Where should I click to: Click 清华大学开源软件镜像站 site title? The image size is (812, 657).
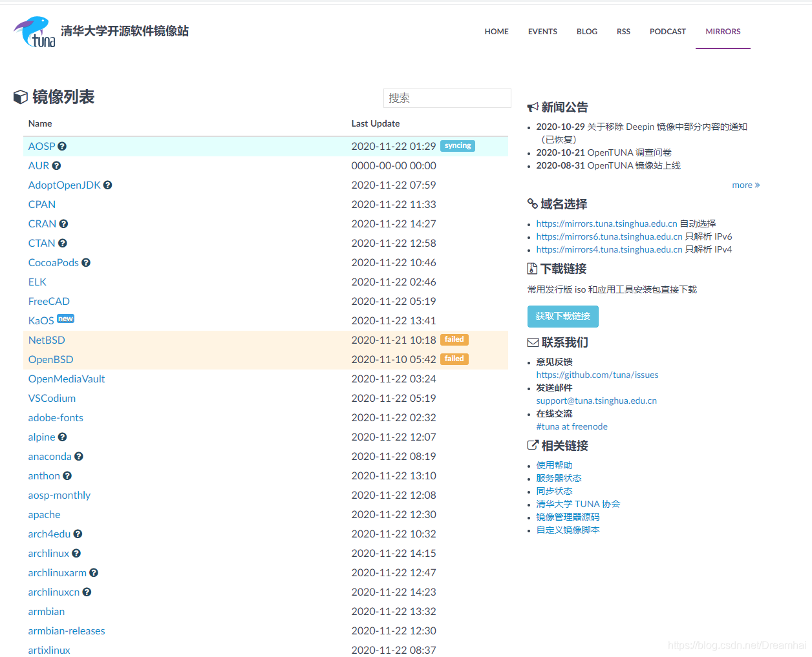coord(125,31)
